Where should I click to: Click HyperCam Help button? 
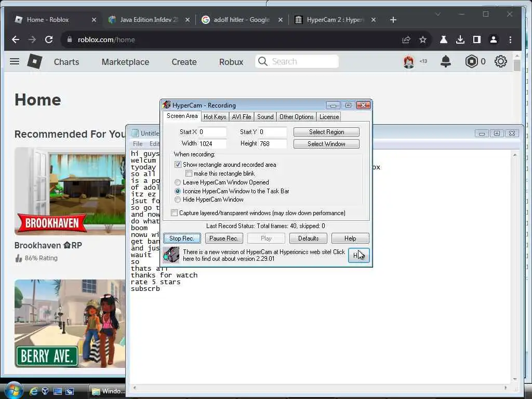coord(350,238)
